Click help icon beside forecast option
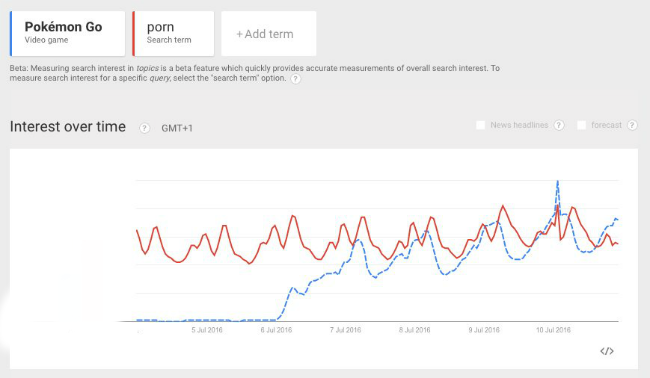Screen dimensions: 650x378 tap(632, 125)
